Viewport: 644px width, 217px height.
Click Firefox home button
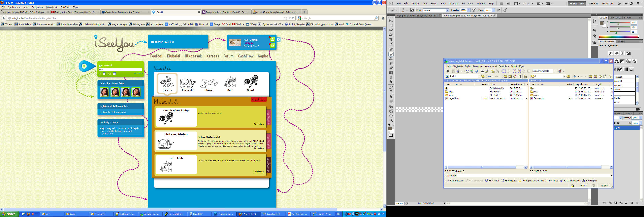click(x=383, y=18)
